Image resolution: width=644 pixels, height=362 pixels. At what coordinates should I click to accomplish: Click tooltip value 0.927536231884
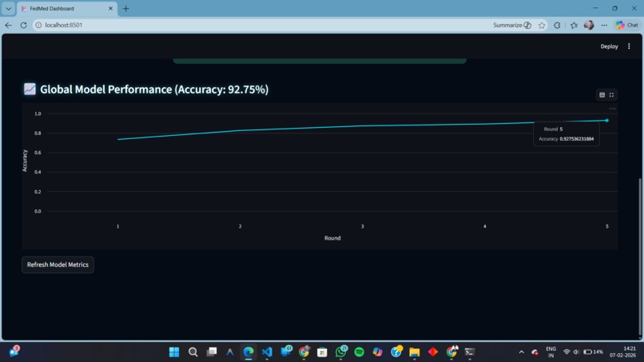(x=577, y=139)
